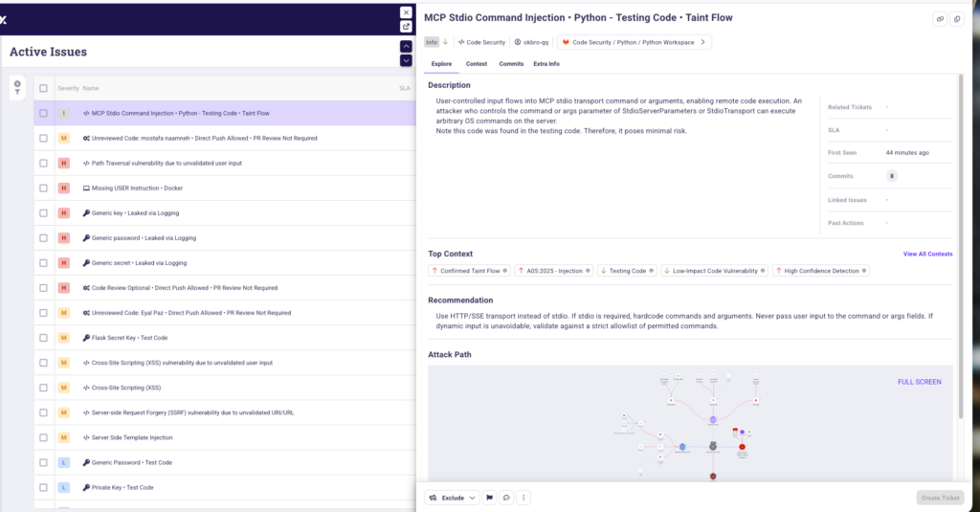
Task: Open the three-dot more actions menu
Action: [523, 498]
